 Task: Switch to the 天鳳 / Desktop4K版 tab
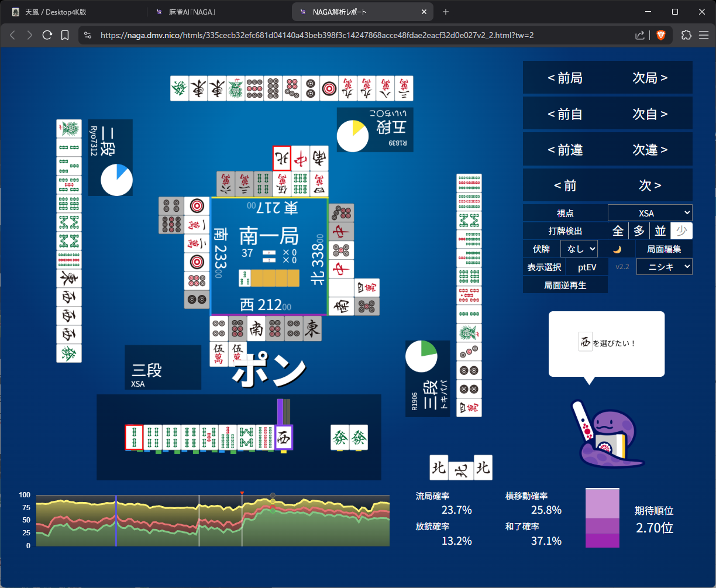click(x=75, y=12)
